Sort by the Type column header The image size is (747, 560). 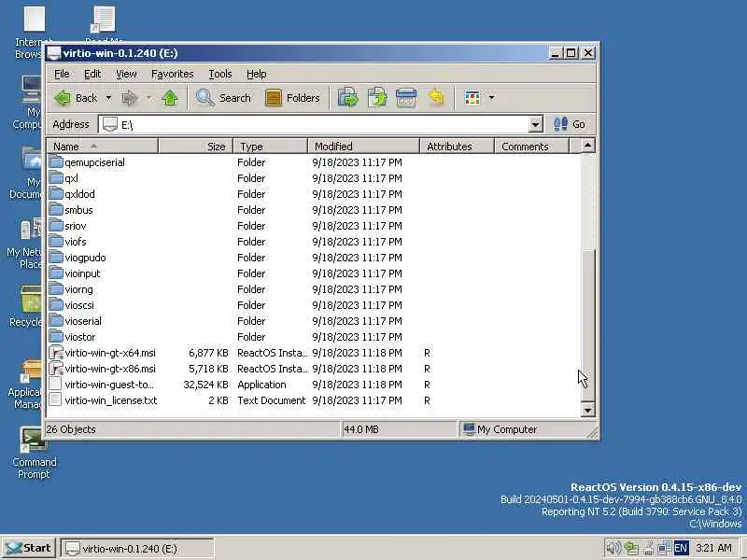click(x=270, y=147)
